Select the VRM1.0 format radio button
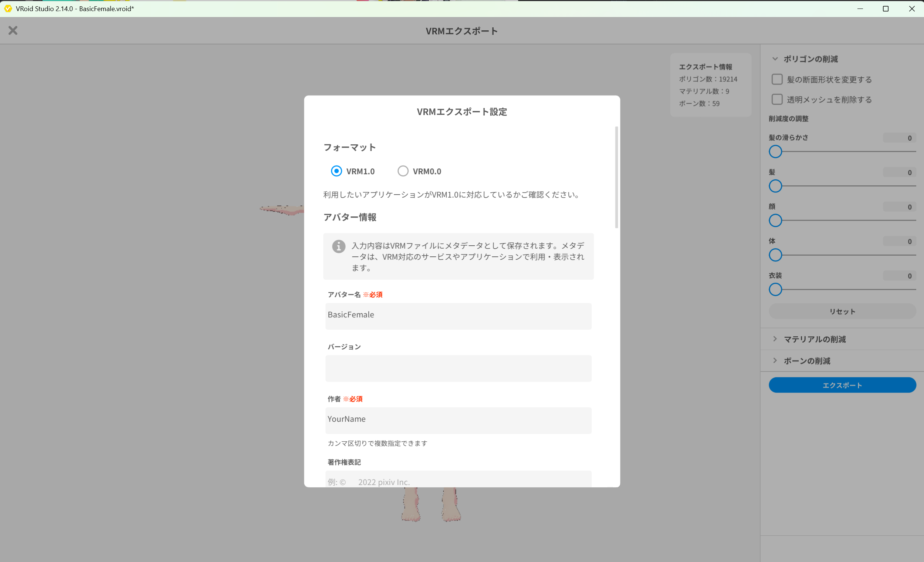 [336, 171]
